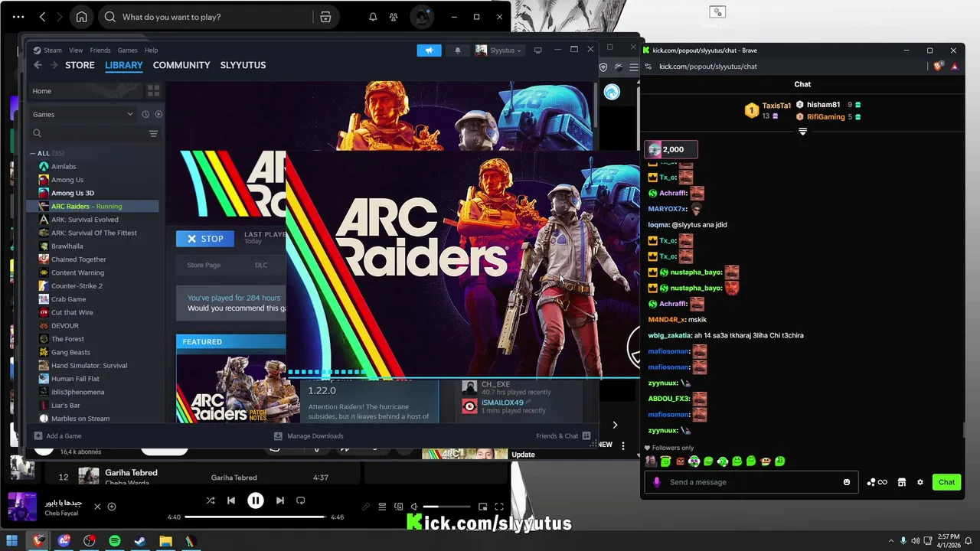
Task: Open friend ISMAILOX49 profile link
Action: 502,403
